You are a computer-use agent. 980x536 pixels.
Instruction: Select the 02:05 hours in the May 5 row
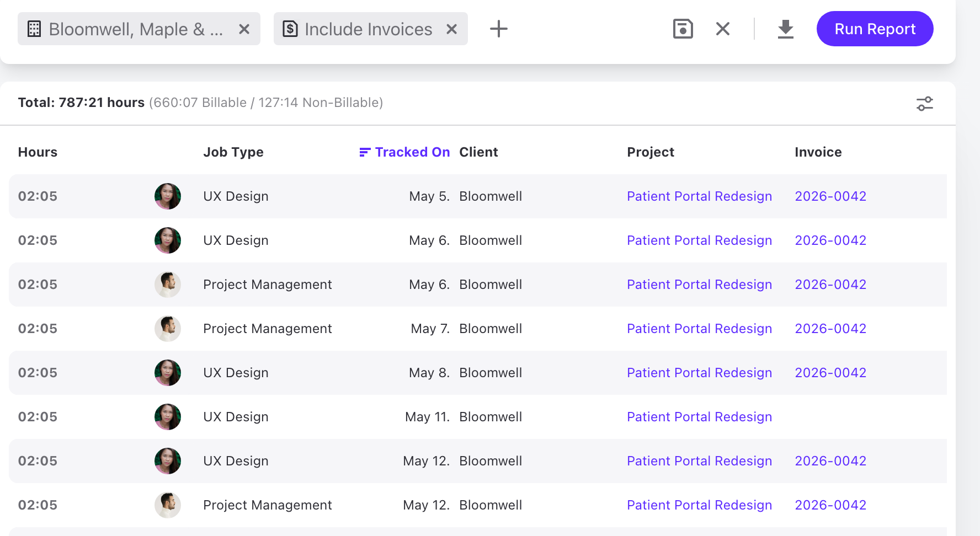tap(38, 196)
